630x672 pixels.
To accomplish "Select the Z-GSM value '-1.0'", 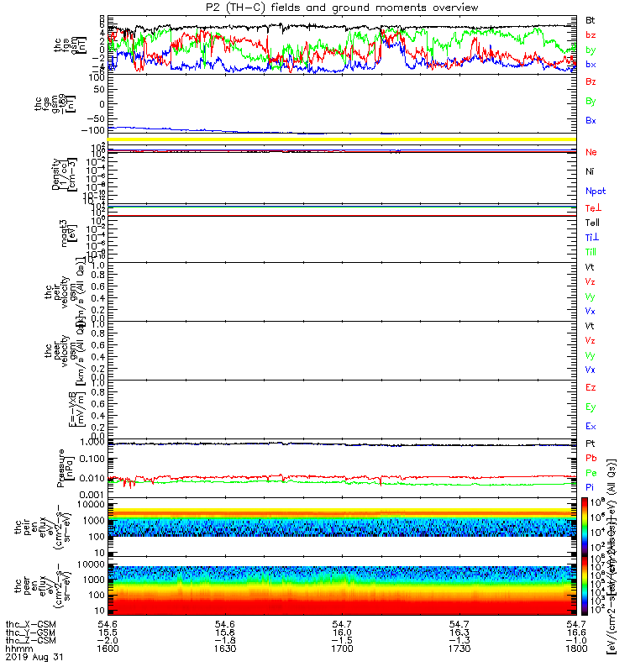I will (x=576, y=640).
